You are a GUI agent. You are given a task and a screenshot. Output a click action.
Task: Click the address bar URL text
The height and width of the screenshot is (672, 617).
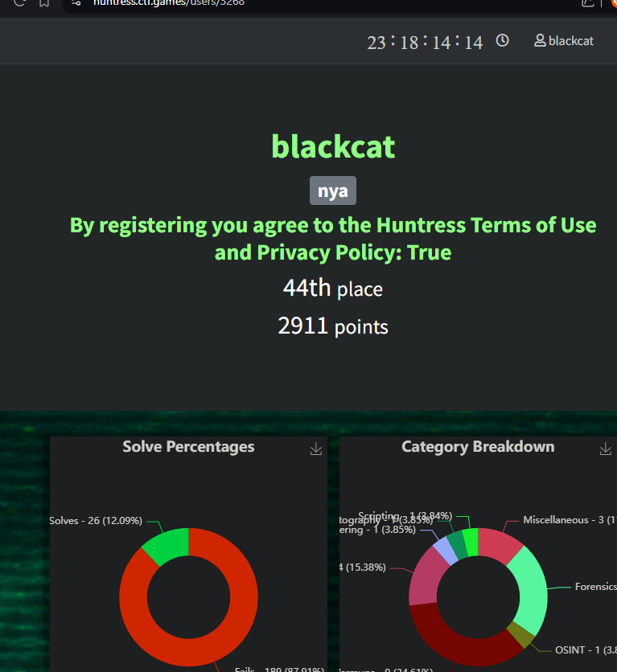(169, 2)
